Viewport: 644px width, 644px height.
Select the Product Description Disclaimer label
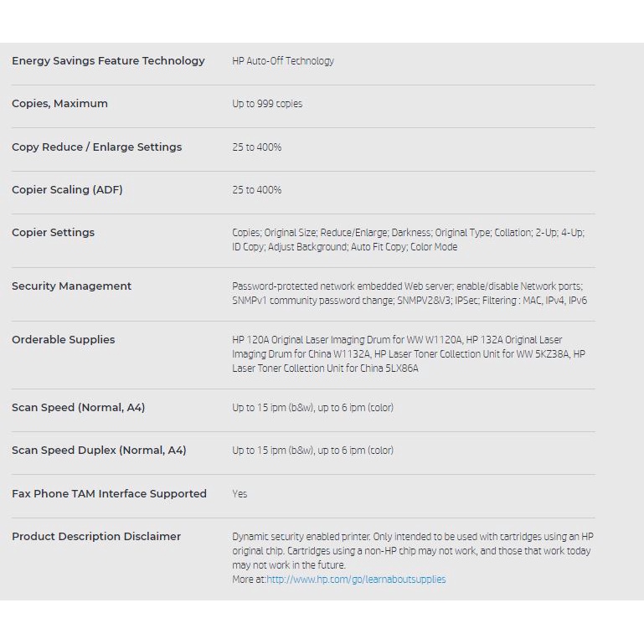pos(96,537)
